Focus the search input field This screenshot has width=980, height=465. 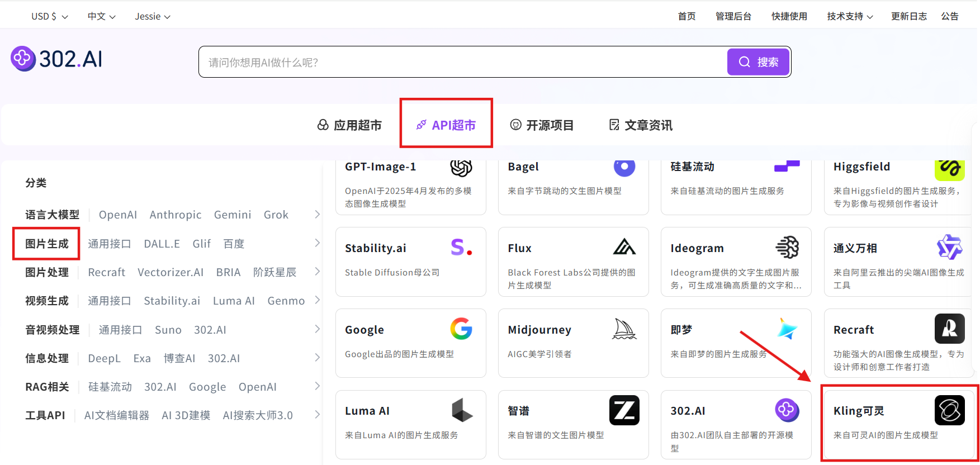463,62
